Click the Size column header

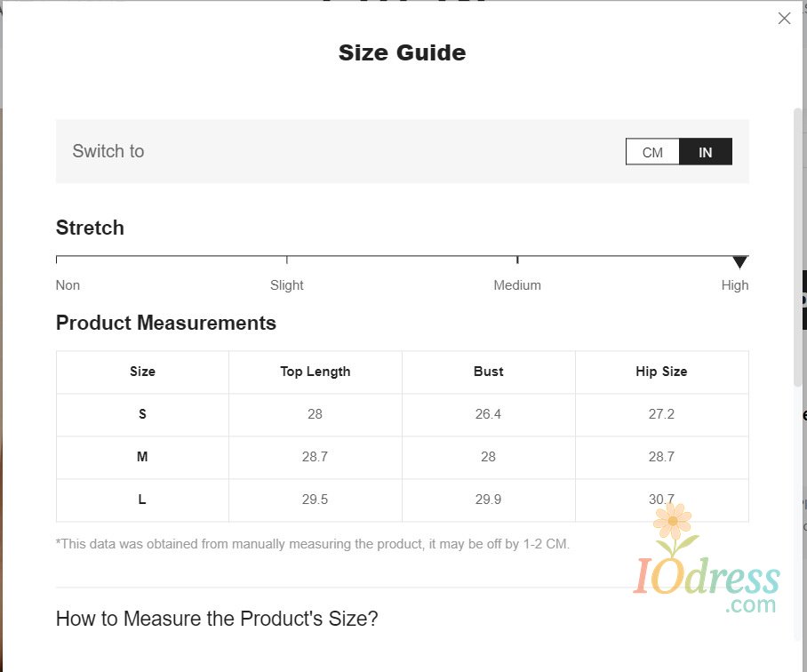tap(142, 372)
